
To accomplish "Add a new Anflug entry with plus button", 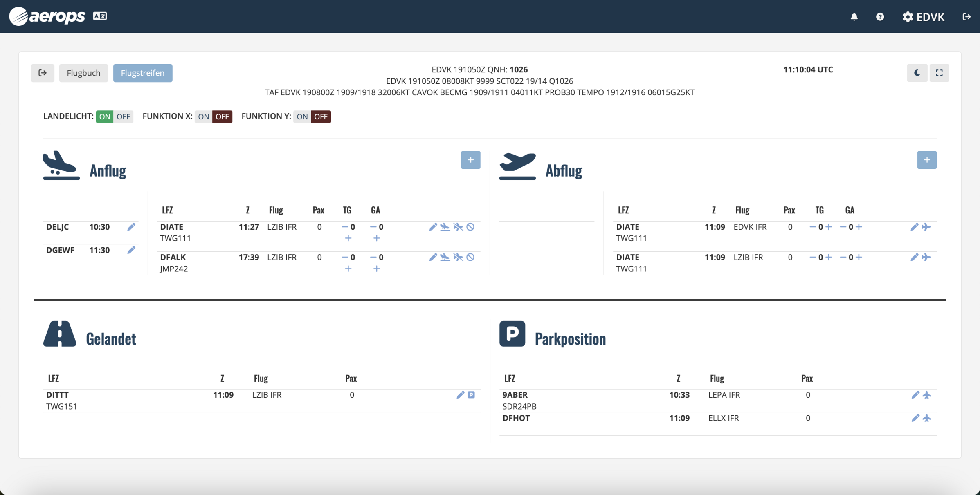I will [x=470, y=160].
